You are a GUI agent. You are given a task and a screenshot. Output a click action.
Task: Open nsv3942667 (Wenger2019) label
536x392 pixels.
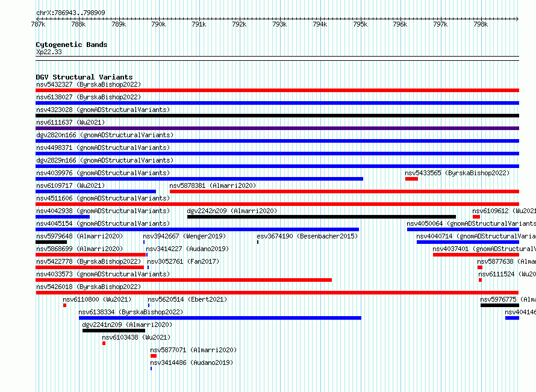[185, 236]
